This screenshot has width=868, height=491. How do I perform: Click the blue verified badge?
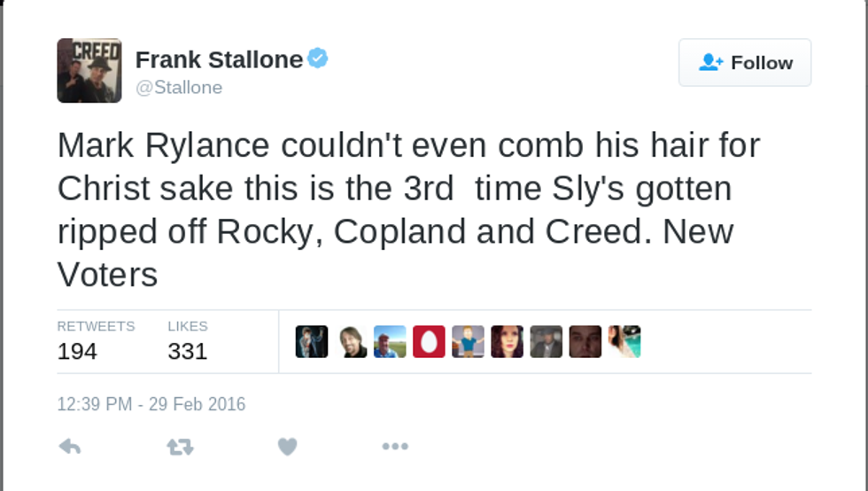318,58
